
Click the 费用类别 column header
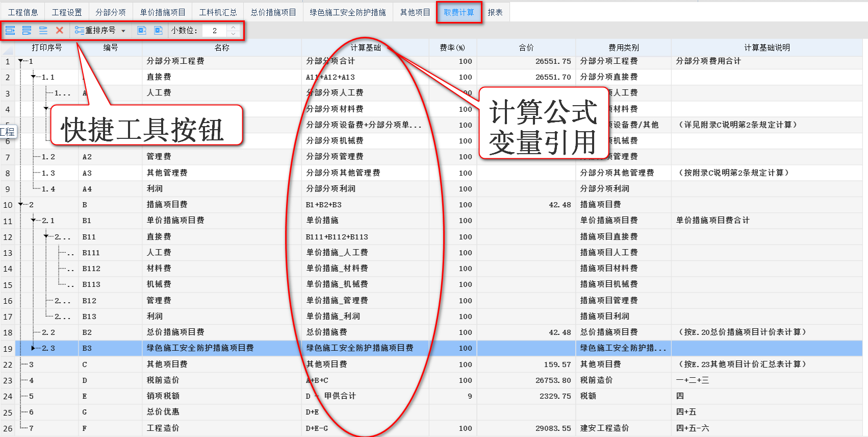(623, 47)
